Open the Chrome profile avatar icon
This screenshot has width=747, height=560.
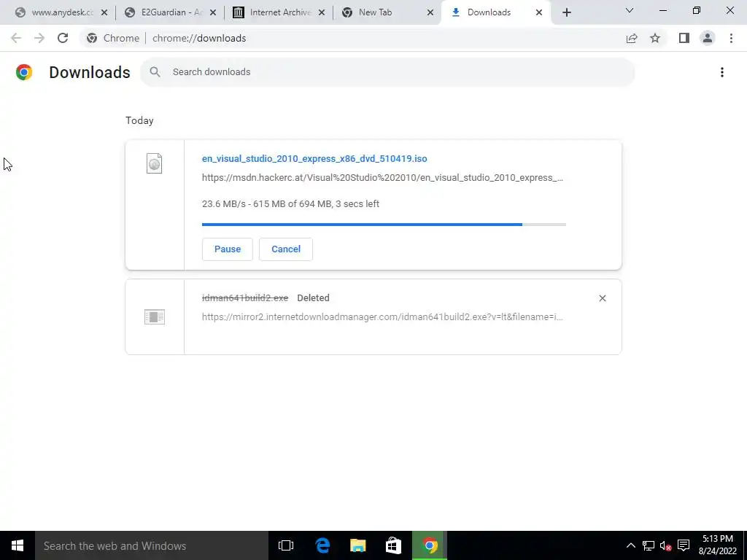click(708, 38)
